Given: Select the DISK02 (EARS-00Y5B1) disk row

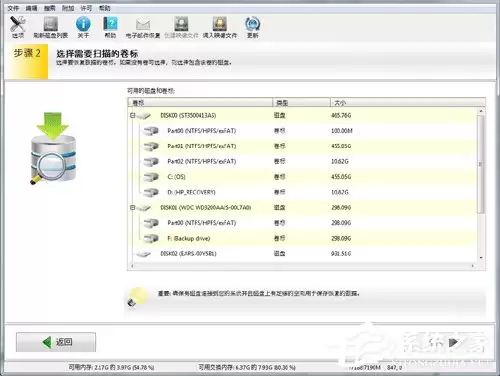Looking at the screenshot, I should click(302, 254).
